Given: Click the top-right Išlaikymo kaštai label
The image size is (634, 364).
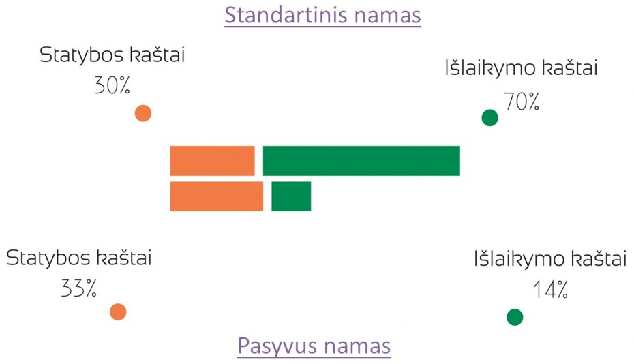Looking at the screenshot, I should click(x=522, y=68).
